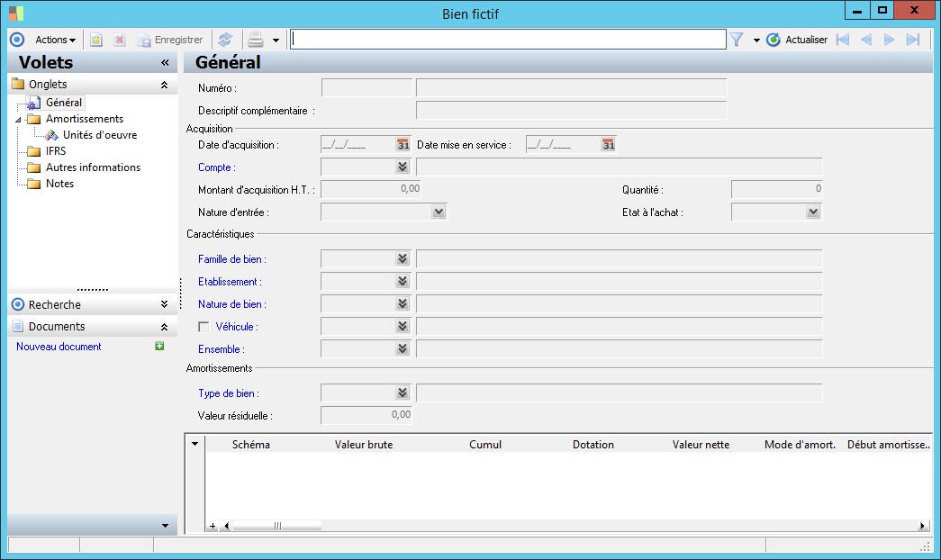Collapse the Amortissements tree node
The width and height of the screenshot is (941, 560).
[x=18, y=120]
